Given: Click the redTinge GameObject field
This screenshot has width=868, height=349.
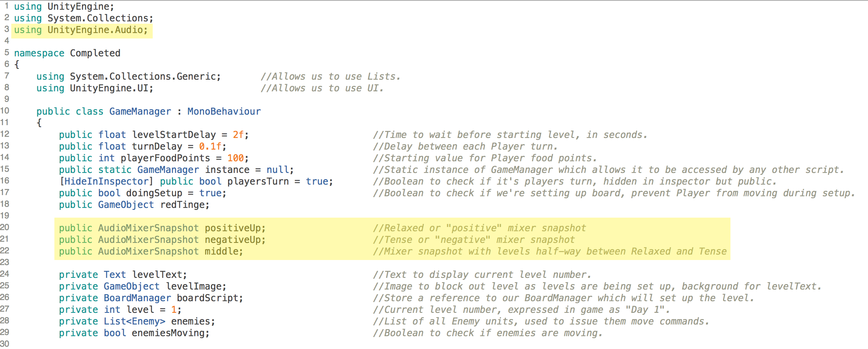Looking at the screenshot, I should point(182,205).
